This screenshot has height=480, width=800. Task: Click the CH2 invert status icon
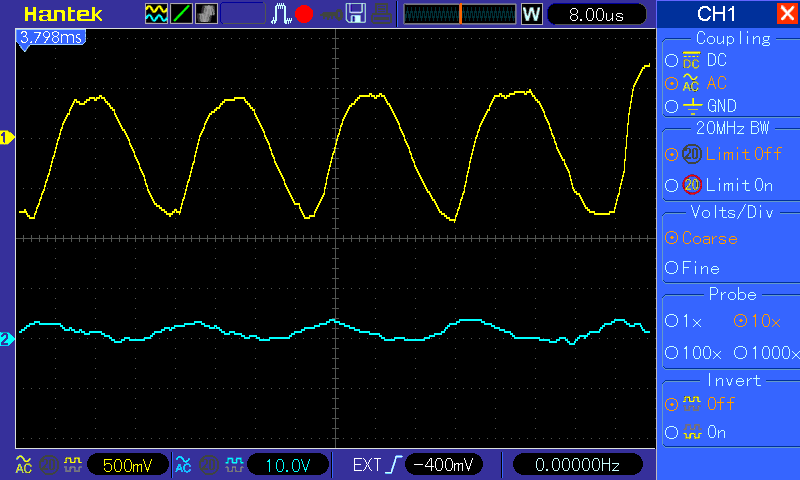point(234,465)
